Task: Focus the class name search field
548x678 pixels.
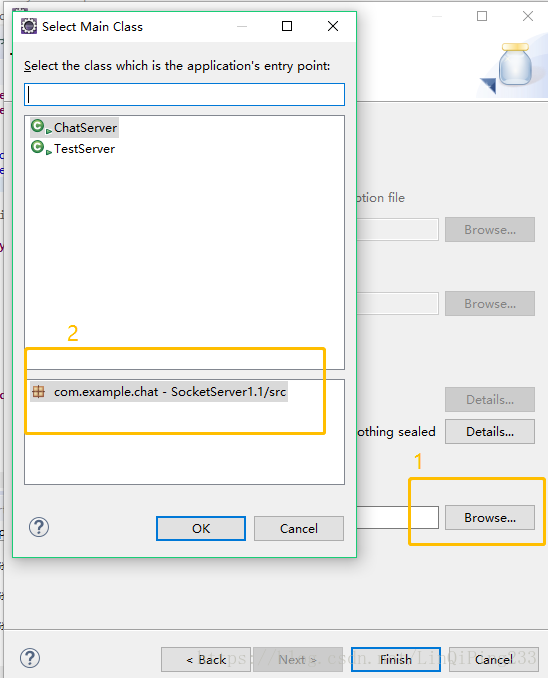Action: [x=184, y=95]
